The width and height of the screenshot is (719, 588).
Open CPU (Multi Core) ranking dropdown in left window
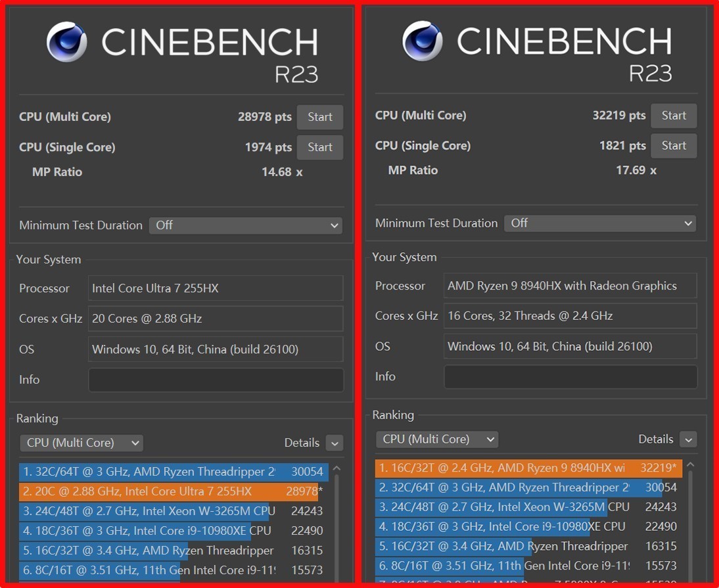81,443
